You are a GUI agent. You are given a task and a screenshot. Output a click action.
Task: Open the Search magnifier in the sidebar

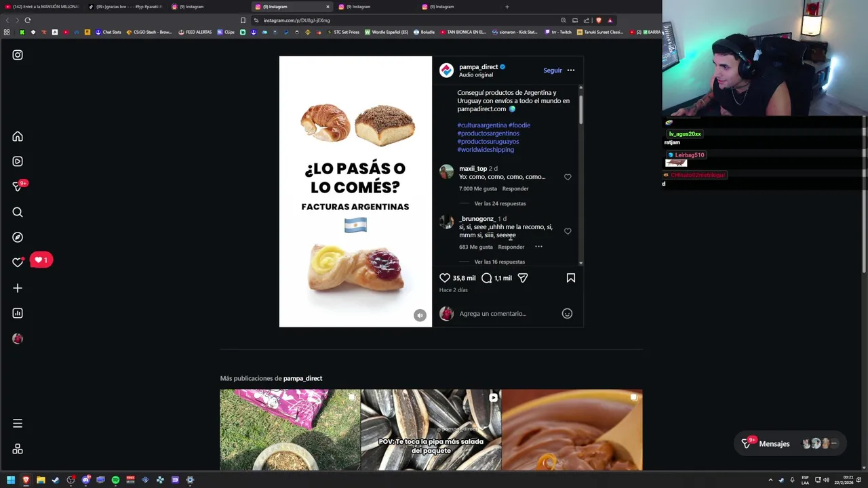click(x=18, y=212)
